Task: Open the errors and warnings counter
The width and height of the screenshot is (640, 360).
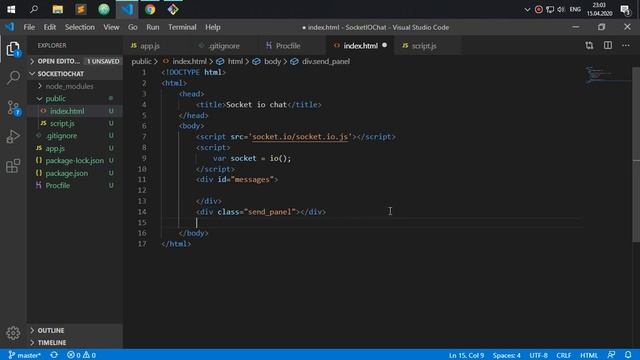Action: [81, 355]
